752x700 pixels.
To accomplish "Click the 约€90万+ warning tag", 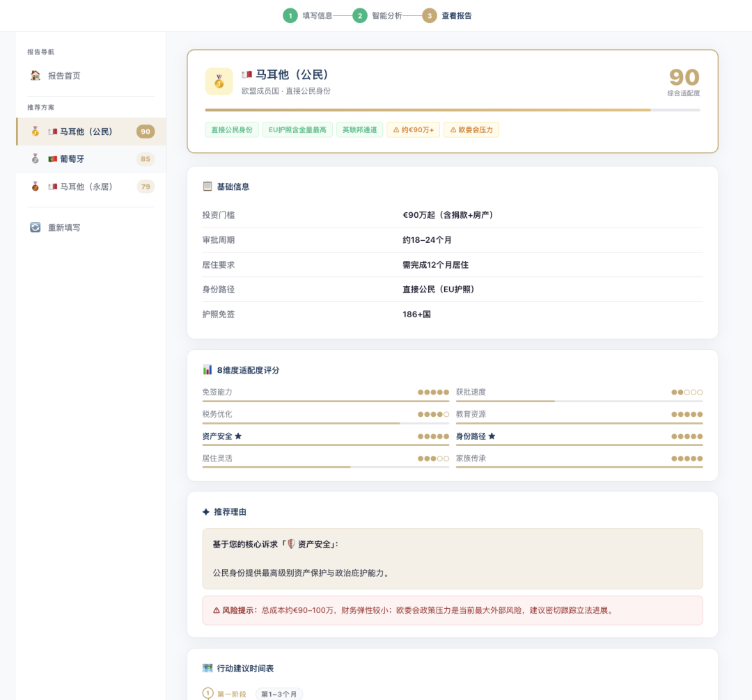I will tap(414, 130).
